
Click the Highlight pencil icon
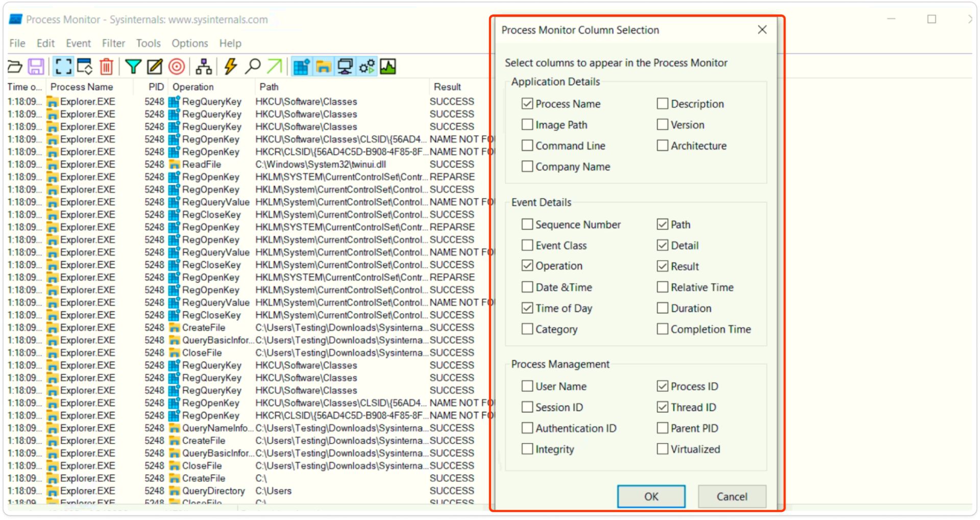point(154,66)
